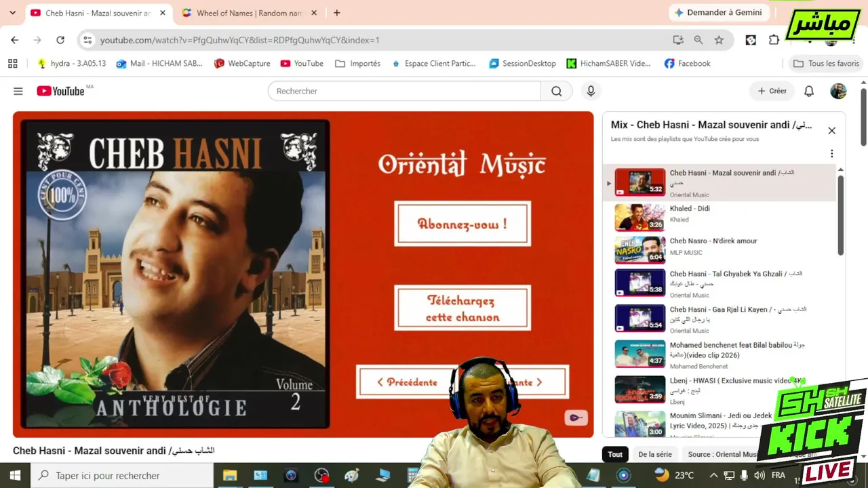Click Téléchargez cette chanson in video

[x=462, y=308]
